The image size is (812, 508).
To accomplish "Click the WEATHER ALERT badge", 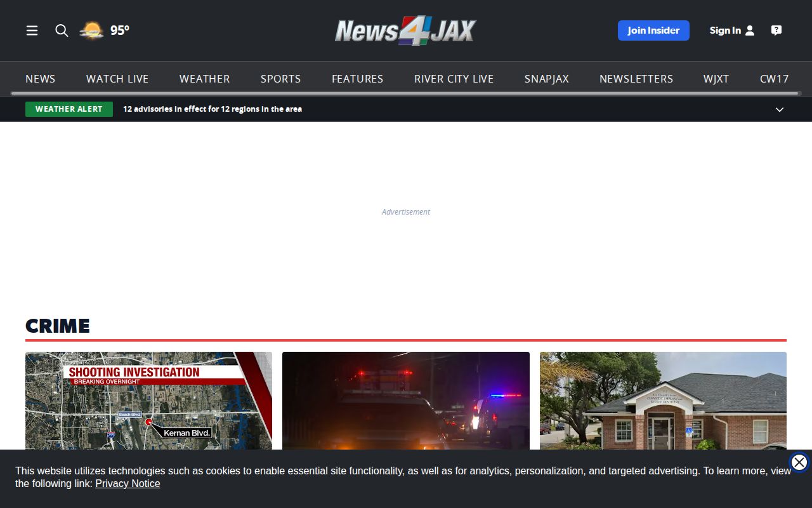I will pos(69,109).
